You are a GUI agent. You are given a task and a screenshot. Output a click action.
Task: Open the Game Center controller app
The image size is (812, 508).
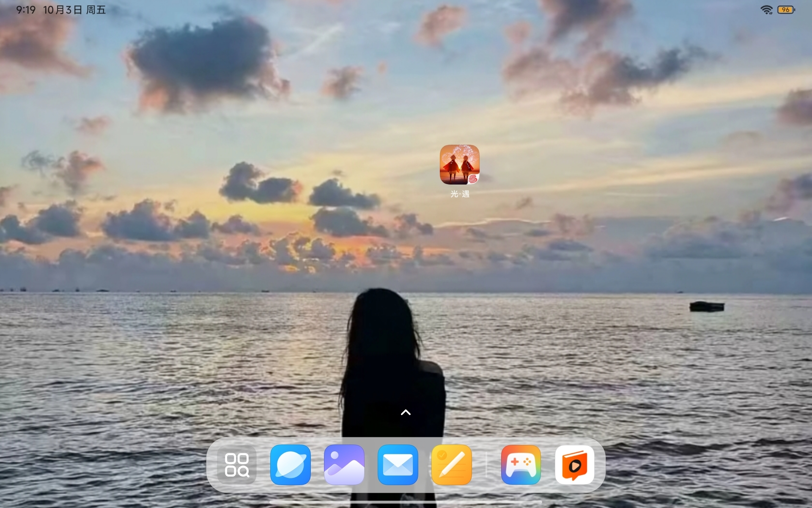[x=521, y=464]
